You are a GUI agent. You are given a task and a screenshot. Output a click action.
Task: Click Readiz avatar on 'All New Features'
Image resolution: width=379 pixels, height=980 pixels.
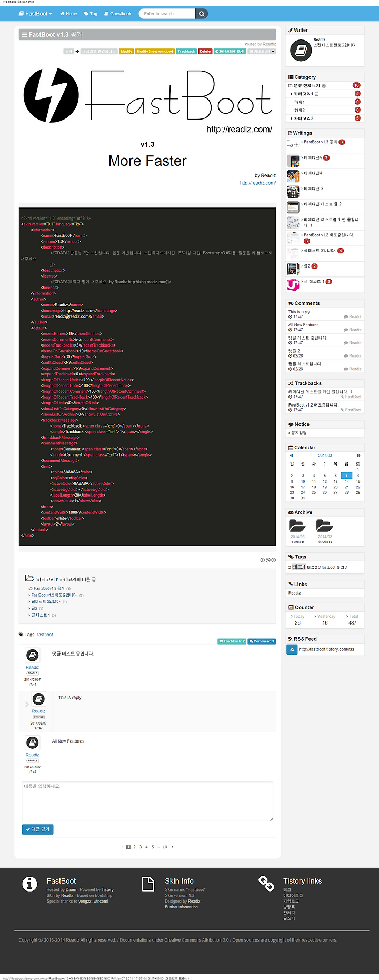(33, 743)
